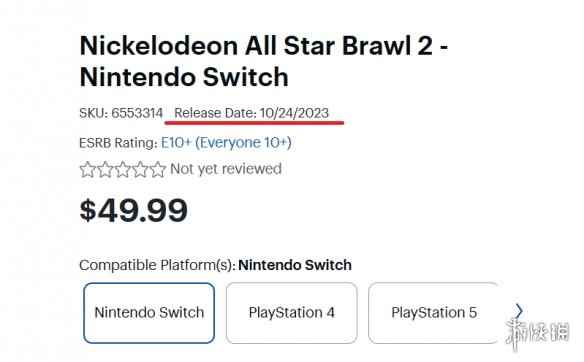This screenshot has height=362, width=584.
Task: Click the ESRB Rating label
Action: coord(118,143)
